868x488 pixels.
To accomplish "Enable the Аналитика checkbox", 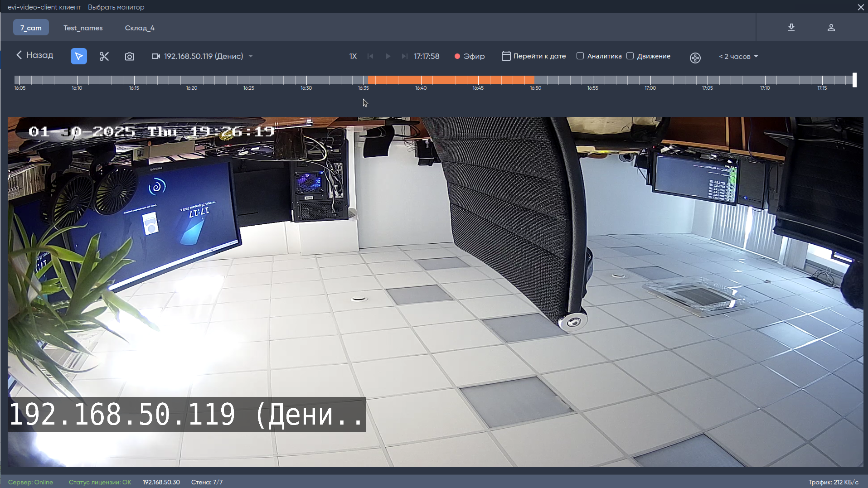I will [580, 56].
